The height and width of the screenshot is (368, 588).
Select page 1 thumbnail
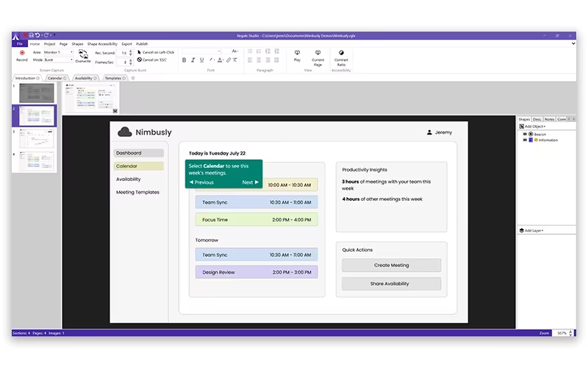pyautogui.click(x=36, y=93)
